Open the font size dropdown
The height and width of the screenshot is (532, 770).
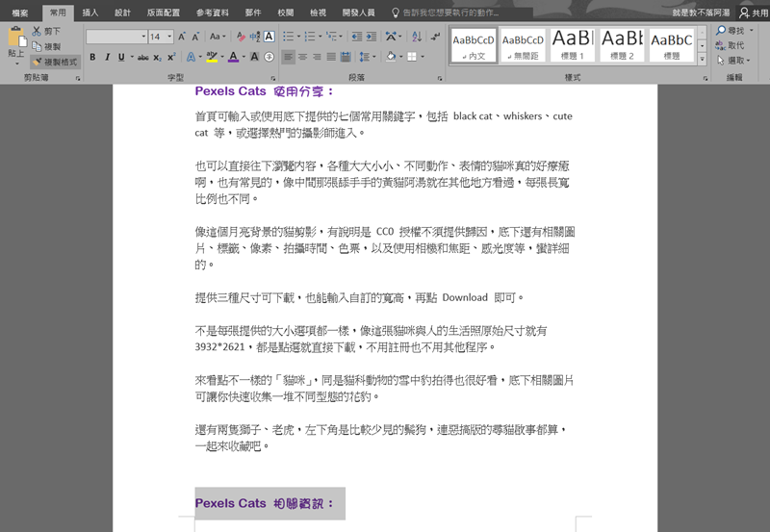[x=168, y=37]
